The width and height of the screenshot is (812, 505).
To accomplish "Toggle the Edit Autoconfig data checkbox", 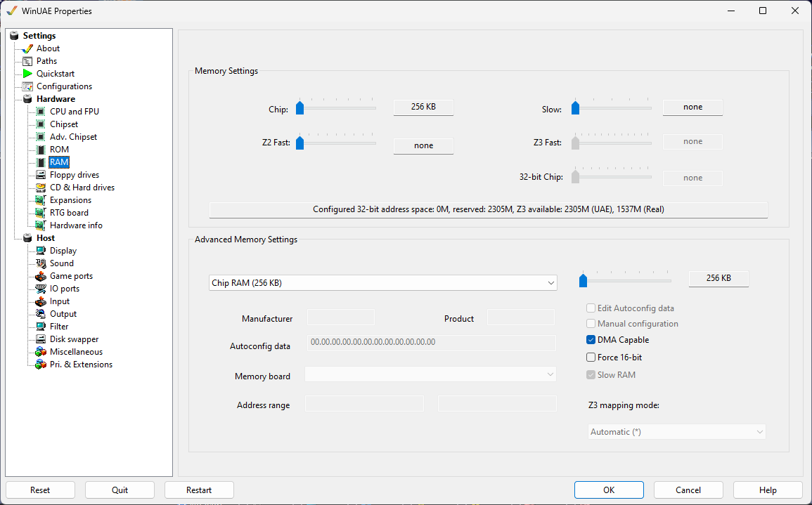I will click(x=591, y=308).
